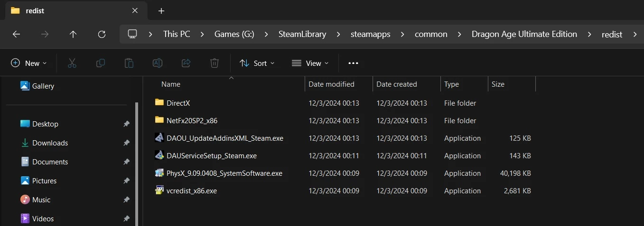
Task: Select the DAOU_UpdateAddinsXML_Steam.exe file icon
Action: (x=159, y=138)
